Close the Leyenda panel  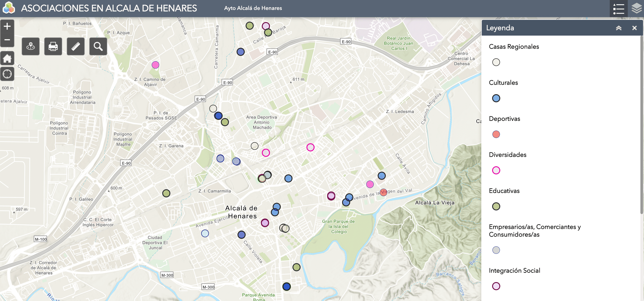(634, 28)
